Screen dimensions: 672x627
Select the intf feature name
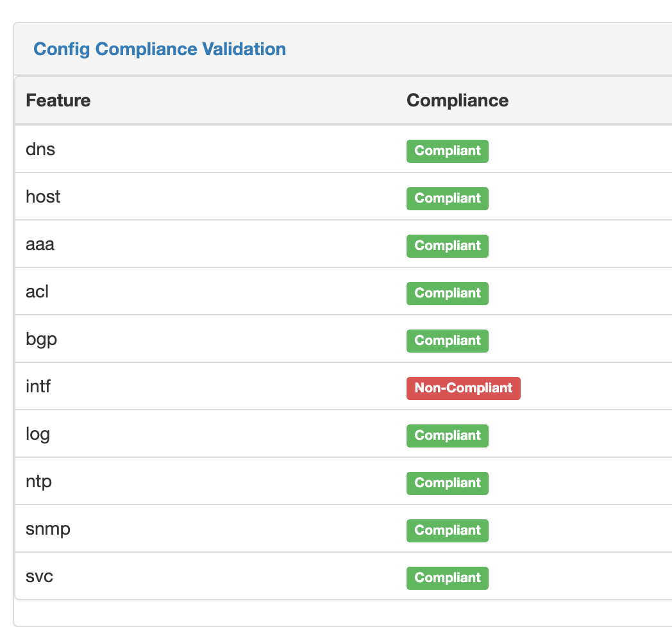coord(38,387)
